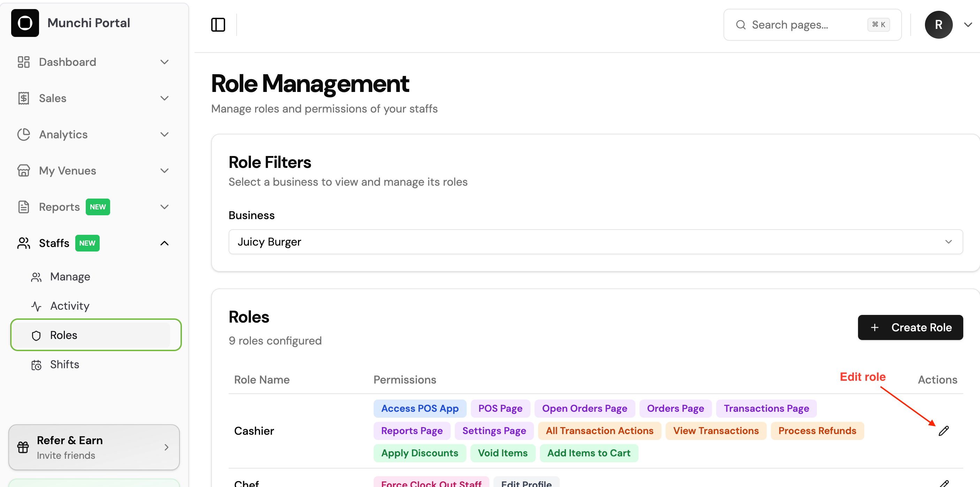Click the NEW badge beside Reports
Screen dimensions: 980x487
coord(98,207)
